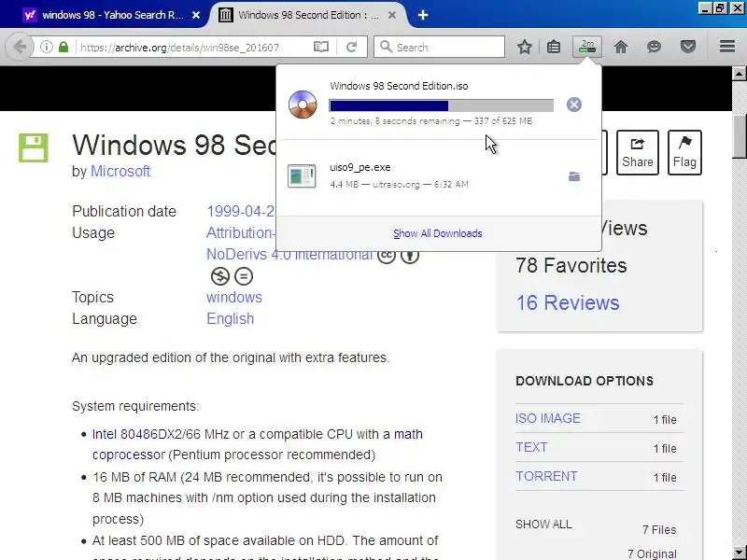
Task: Flag this archive item
Action: [684, 152]
